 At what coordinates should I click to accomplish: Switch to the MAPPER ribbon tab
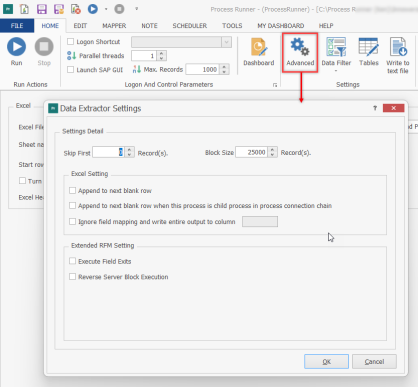114,26
